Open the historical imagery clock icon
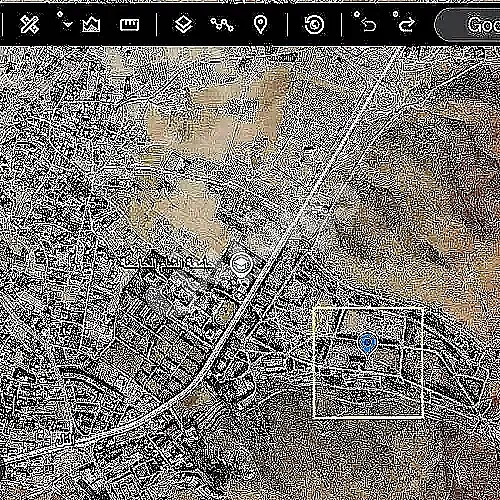This screenshot has height=500, width=500. coord(314,25)
